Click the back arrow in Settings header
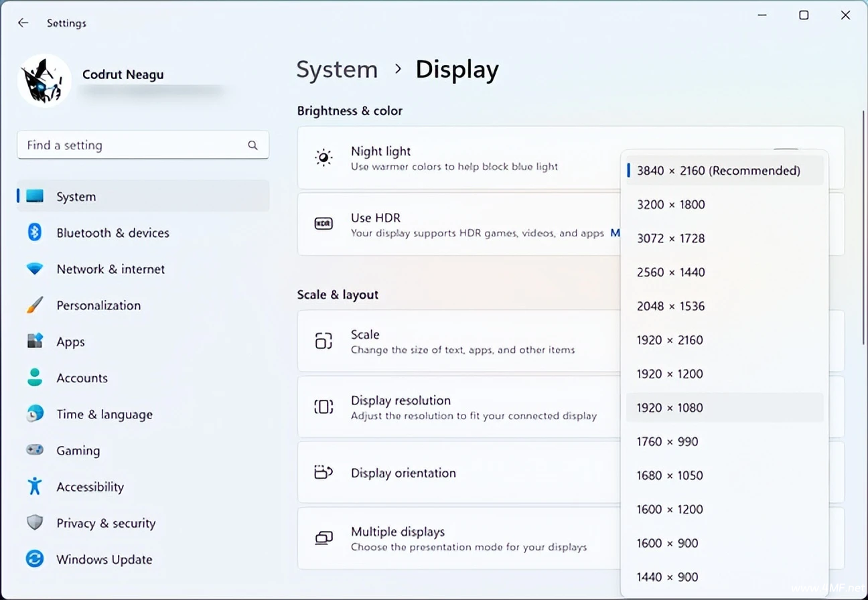This screenshot has width=868, height=600. (x=23, y=23)
